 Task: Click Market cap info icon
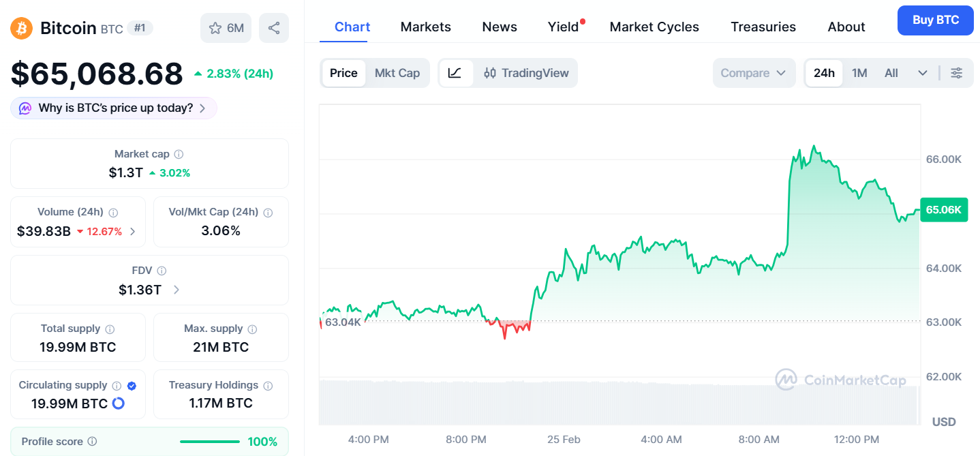click(179, 155)
